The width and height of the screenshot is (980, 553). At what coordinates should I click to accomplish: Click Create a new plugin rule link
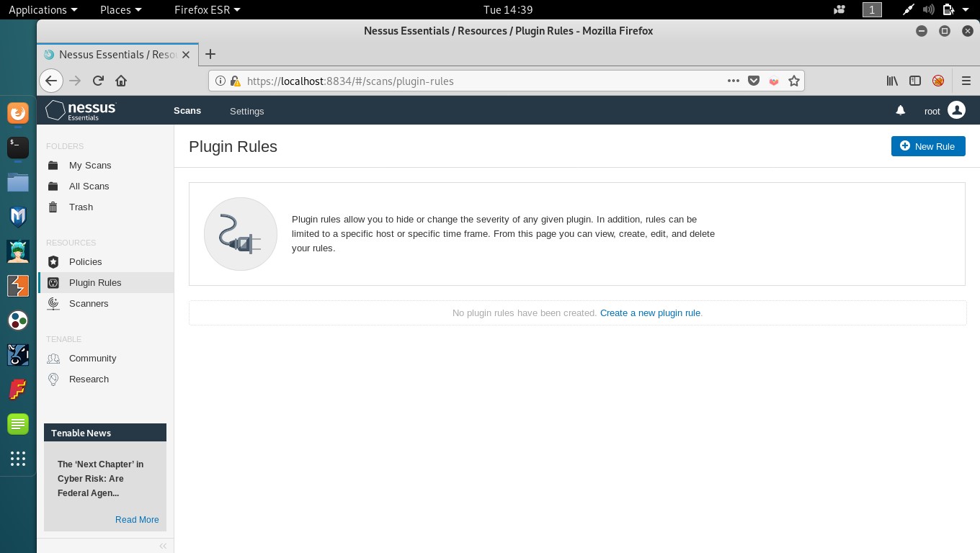[650, 313]
